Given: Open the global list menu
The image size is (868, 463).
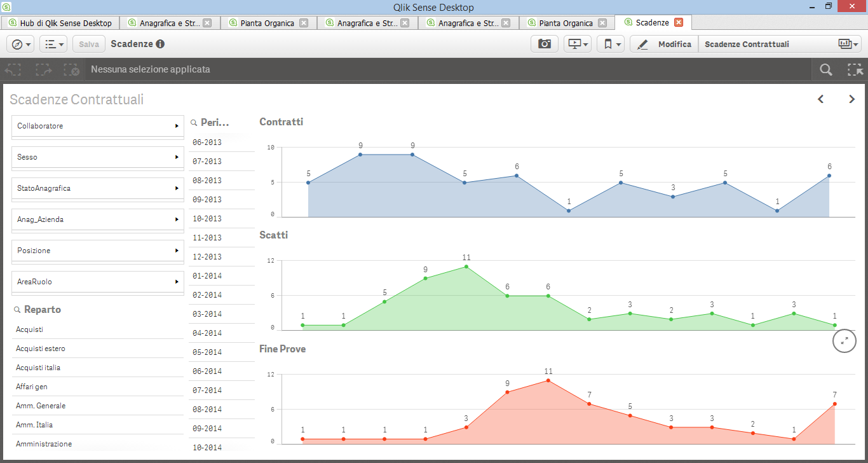Looking at the screenshot, I should (x=53, y=44).
